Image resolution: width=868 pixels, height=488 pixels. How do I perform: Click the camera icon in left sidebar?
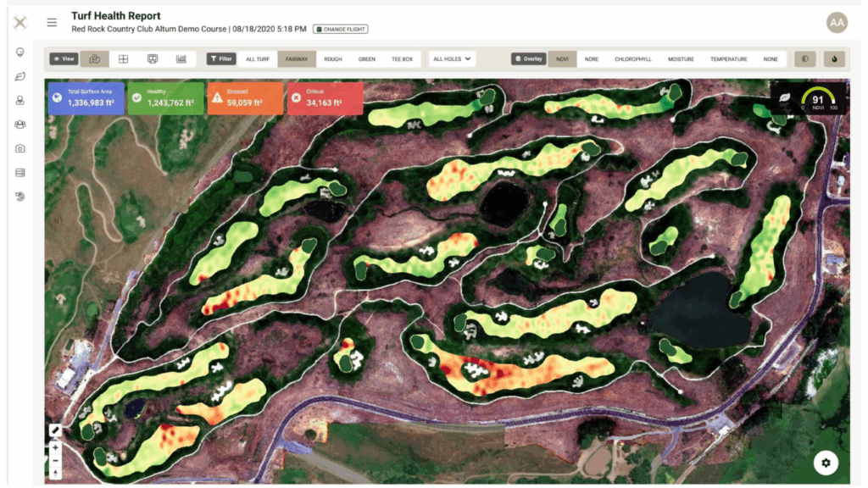tap(19, 148)
